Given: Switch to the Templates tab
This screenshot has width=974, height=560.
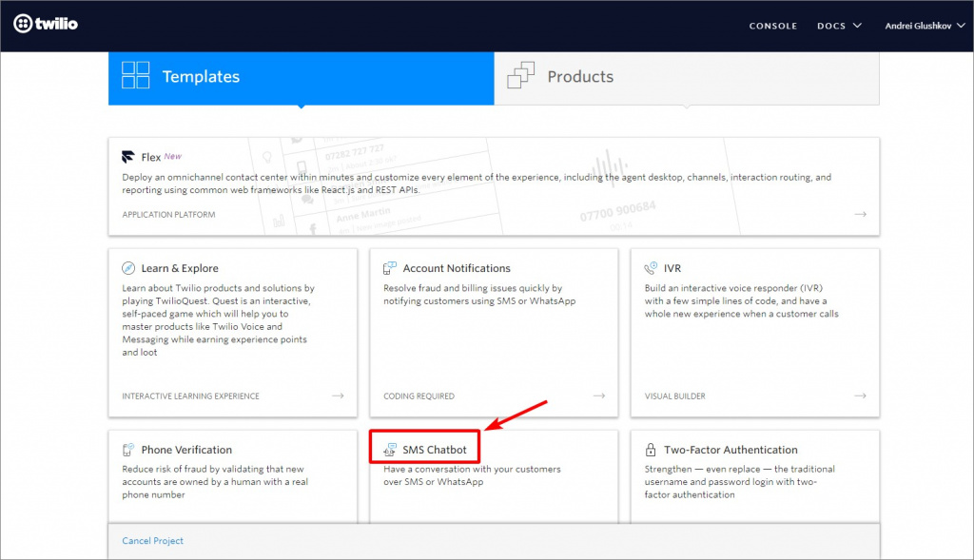Looking at the screenshot, I should coord(301,77).
